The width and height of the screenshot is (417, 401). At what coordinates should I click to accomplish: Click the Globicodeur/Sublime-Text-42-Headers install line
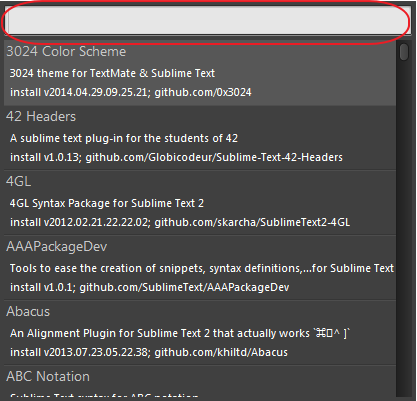[x=176, y=157]
